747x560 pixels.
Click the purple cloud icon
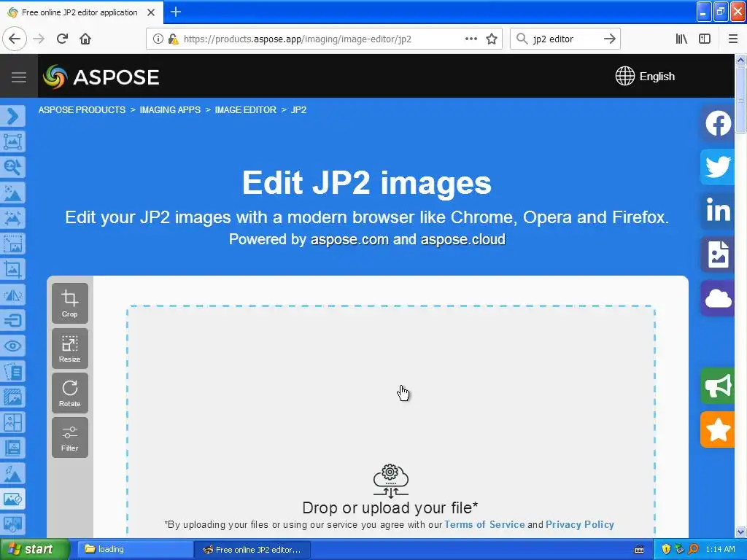click(718, 298)
